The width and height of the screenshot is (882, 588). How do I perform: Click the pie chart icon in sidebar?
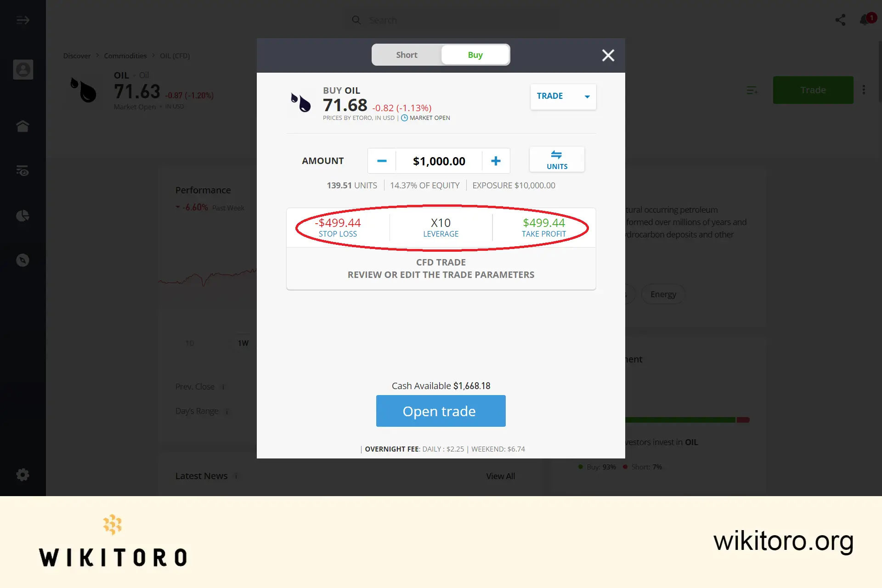pyautogui.click(x=23, y=215)
